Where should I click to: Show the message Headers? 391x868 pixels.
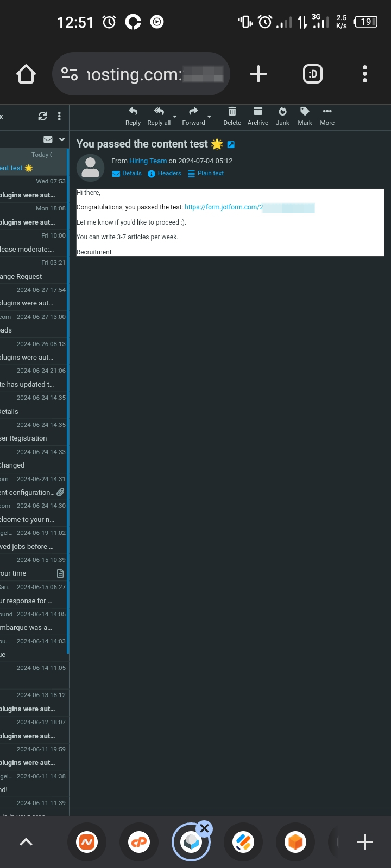165,174
